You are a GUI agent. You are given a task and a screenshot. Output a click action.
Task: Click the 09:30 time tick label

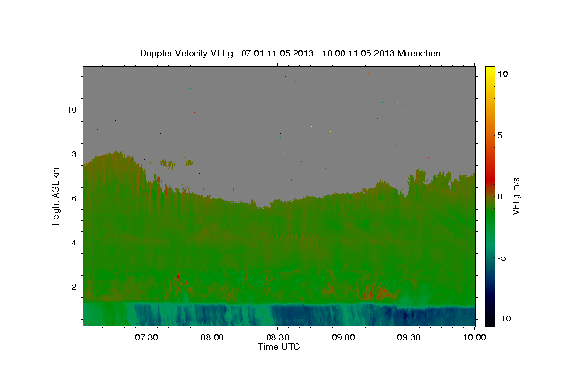coord(409,337)
